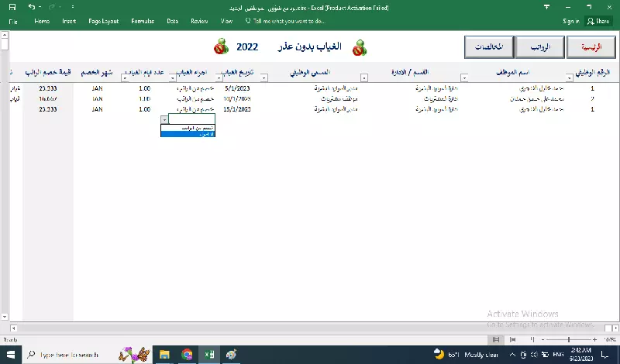Click the Sign in link
This screenshot has width=620, height=364.
click(571, 22)
